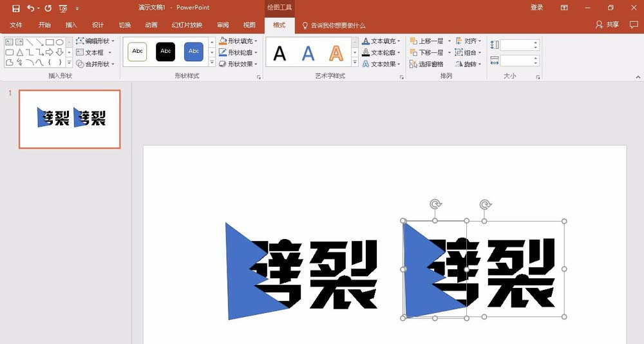This screenshot has height=344, width=644.
Task: Open the Text Effects (文本效果) dropdown
Action: [381, 64]
